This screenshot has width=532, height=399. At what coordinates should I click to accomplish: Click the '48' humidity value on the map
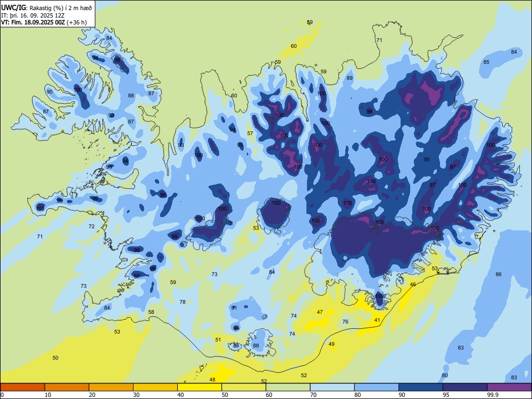(212, 379)
